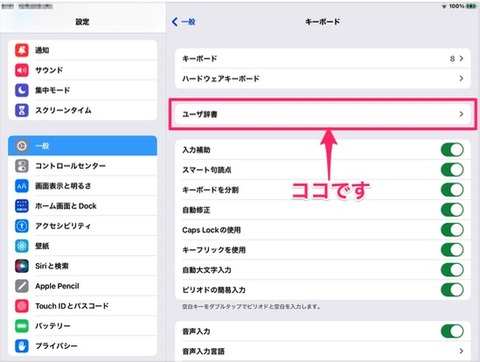Select バッテリー in sidebar
Image resolution: width=480 pixels, height=362 pixels.
82,326
